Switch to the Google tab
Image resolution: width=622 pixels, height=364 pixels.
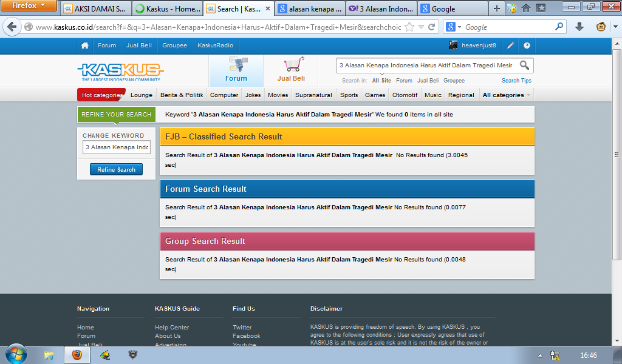pos(453,8)
